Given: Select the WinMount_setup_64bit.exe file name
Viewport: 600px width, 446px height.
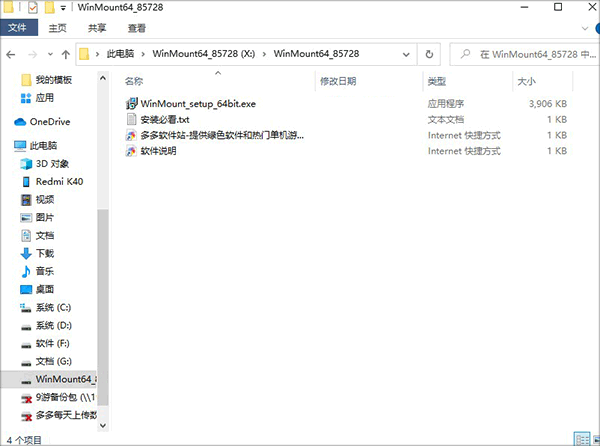Looking at the screenshot, I should pyautogui.click(x=198, y=104).
